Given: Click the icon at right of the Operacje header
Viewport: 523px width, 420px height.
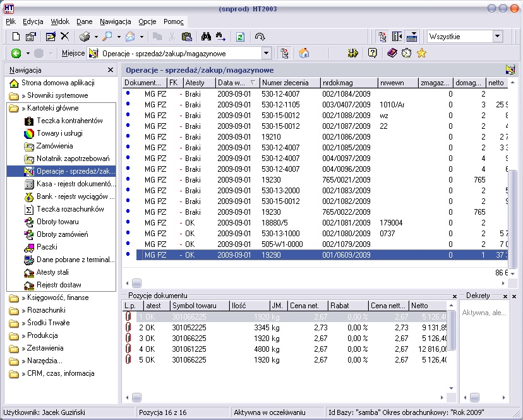Looking at the screenshot, I should [510, 69].
